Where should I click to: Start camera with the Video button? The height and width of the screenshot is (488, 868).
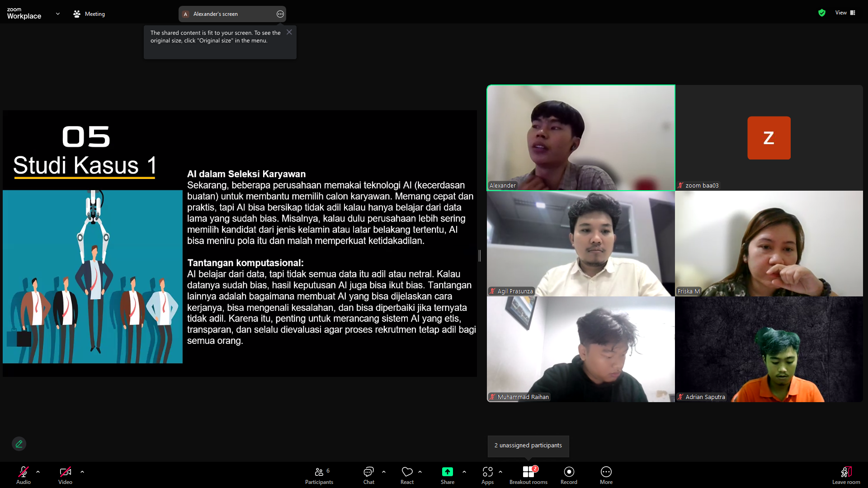[65, 475]
